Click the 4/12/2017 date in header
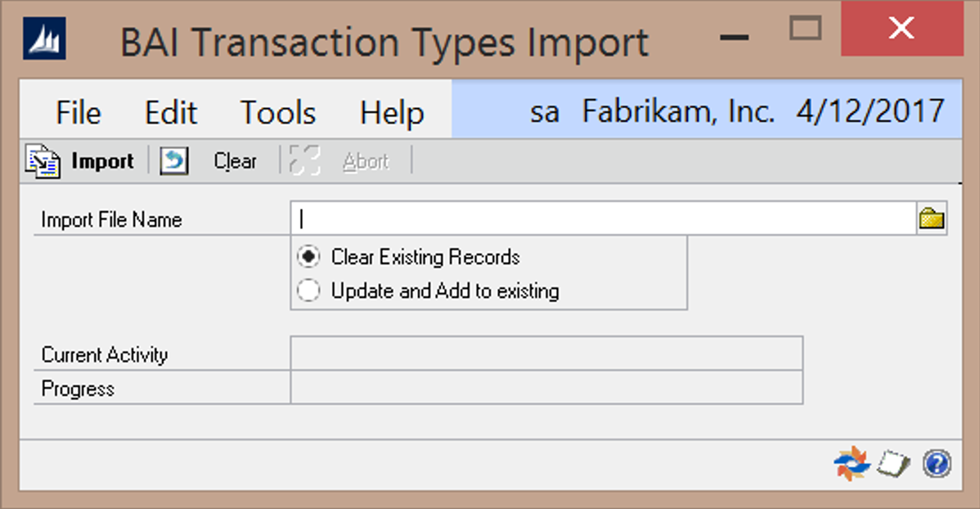The height and width of the screenshot is (509, 980). coord(870,110)
